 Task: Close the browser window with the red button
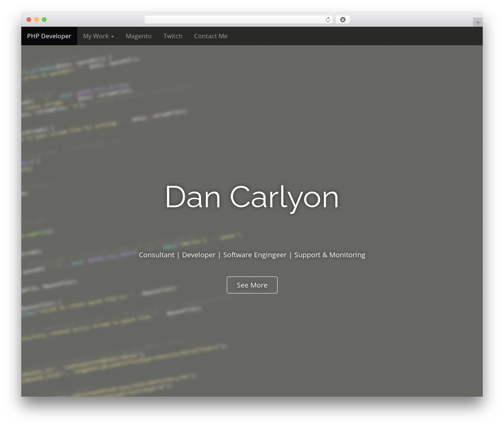(29, 20)
